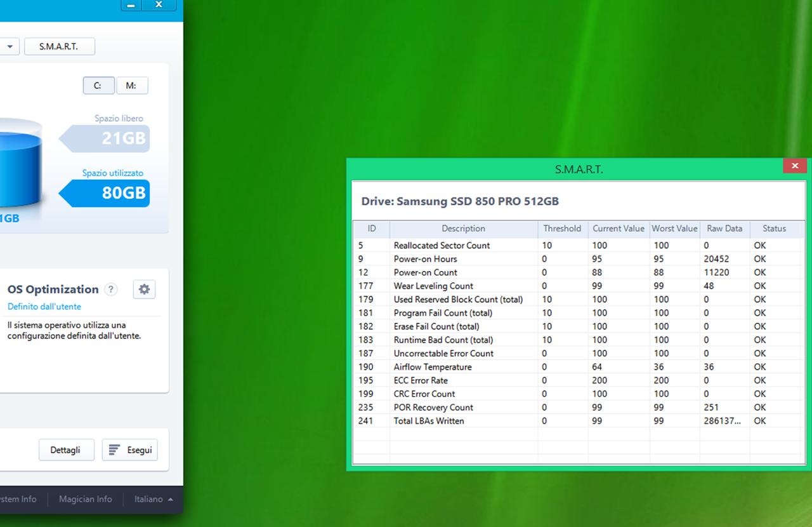Open the S.M.A.R.T. button in Magician
Viewport: 812px width, 527px height.
point(59,46)
